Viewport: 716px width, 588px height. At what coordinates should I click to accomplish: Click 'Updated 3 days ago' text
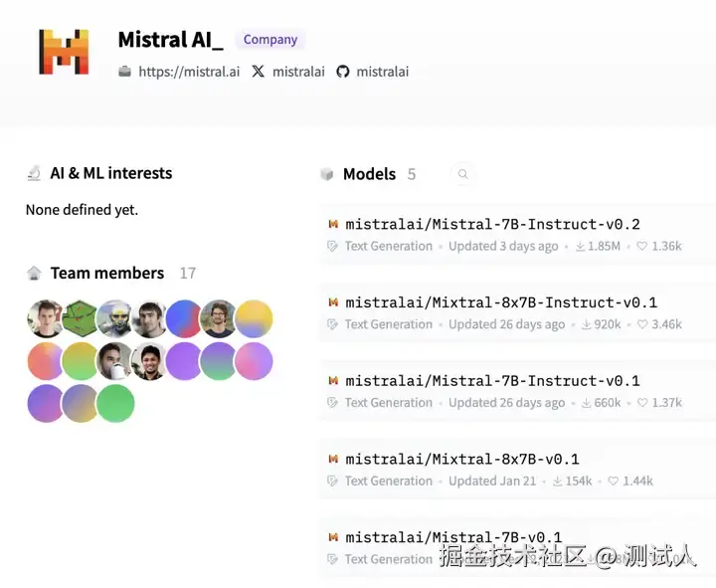503,247
